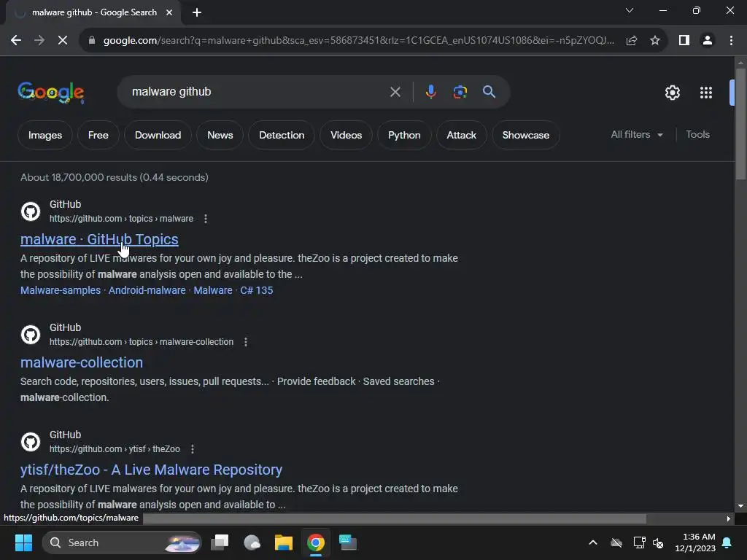
Task: Click the scroll down arrow
Action: click(x=740, y=506)
